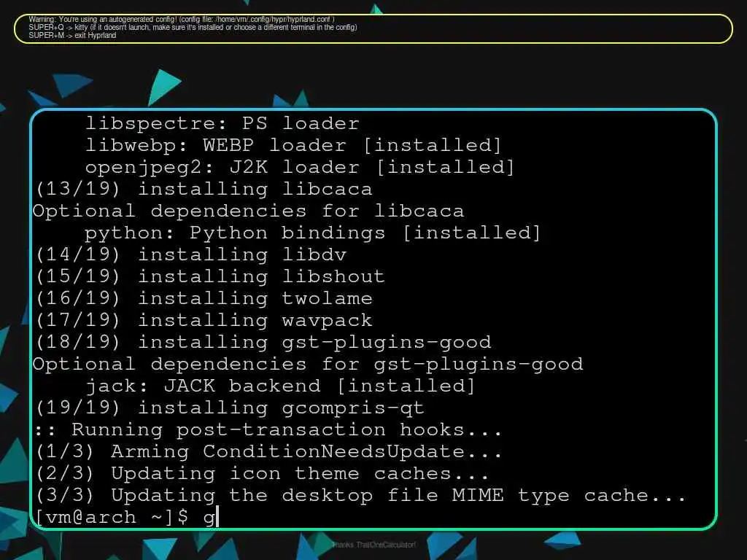Click the line 'openjpeg2: J2K loader [installed]'

300,167
